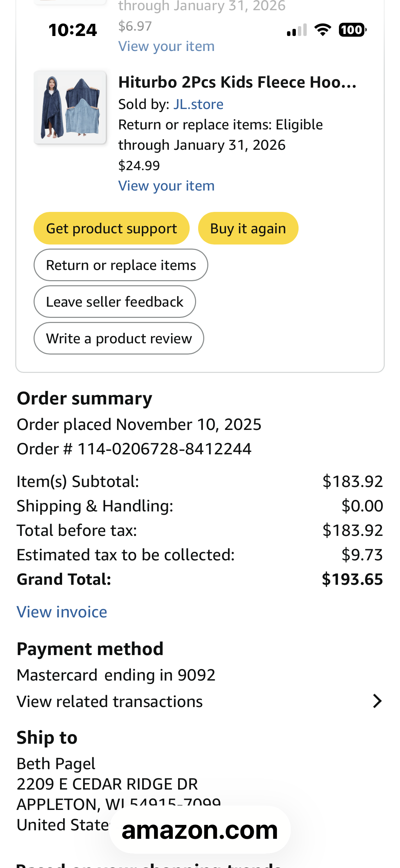Open the Hiturbo fleece hooded towel thumbnail
The height and width of the screenshot is (868, 400).
pos(70,107)
